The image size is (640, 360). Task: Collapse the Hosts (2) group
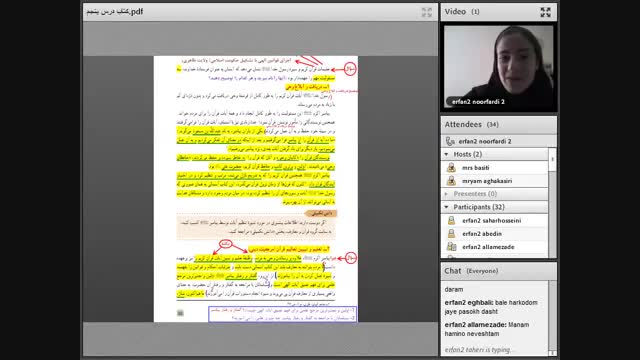click(x=446, y=154)
